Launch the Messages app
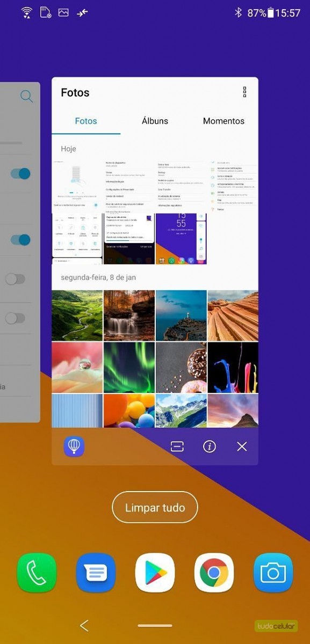This screenshot has height=644, width=310. [96, 573]
